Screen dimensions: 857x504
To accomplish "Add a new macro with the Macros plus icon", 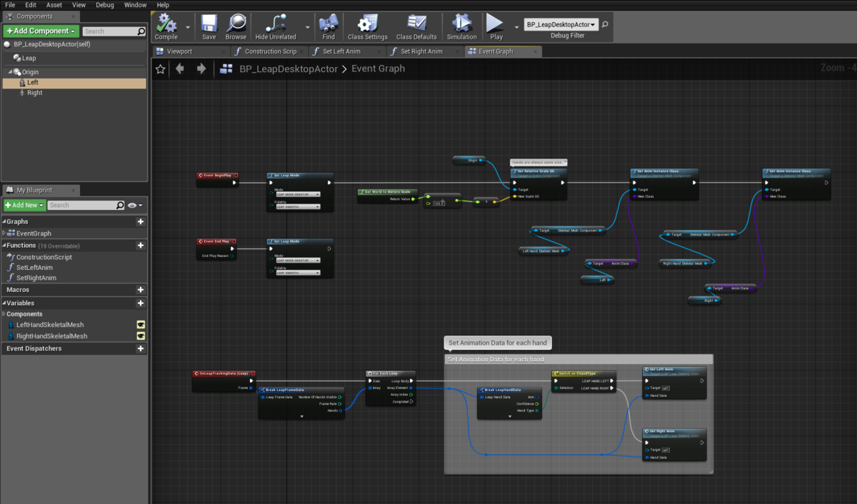I will (x=141, y=290).
